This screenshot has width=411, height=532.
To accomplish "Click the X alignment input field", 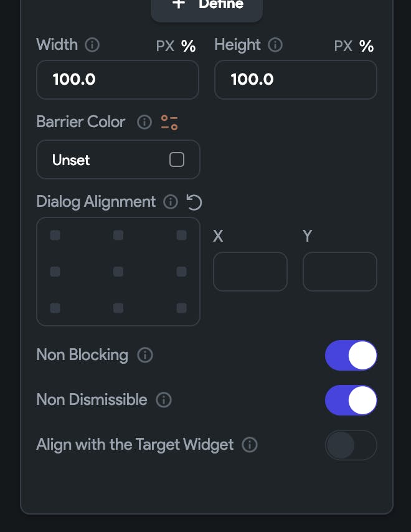I will tap(250, 272).
